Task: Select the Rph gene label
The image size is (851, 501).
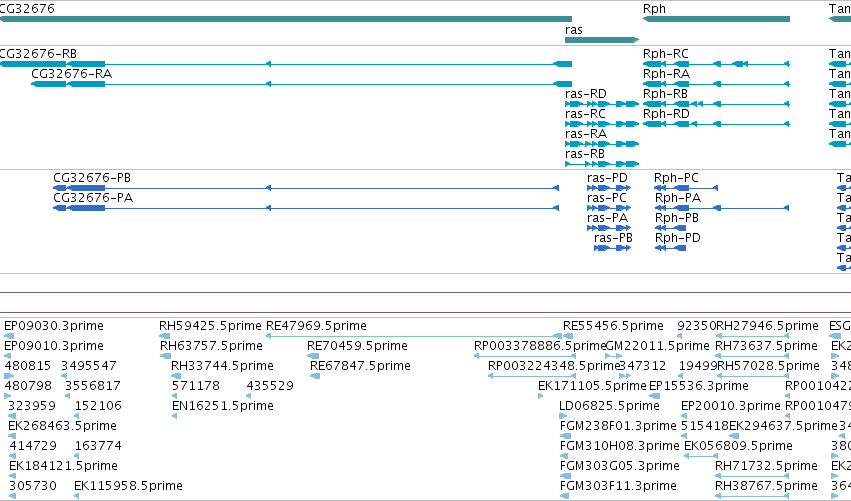Action: point(654,9)
